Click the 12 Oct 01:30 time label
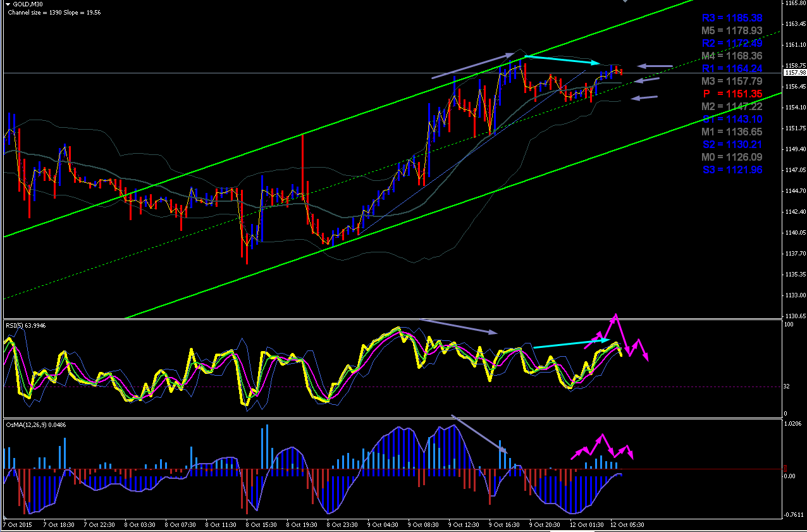807x532 pixels. click(586, 525)
